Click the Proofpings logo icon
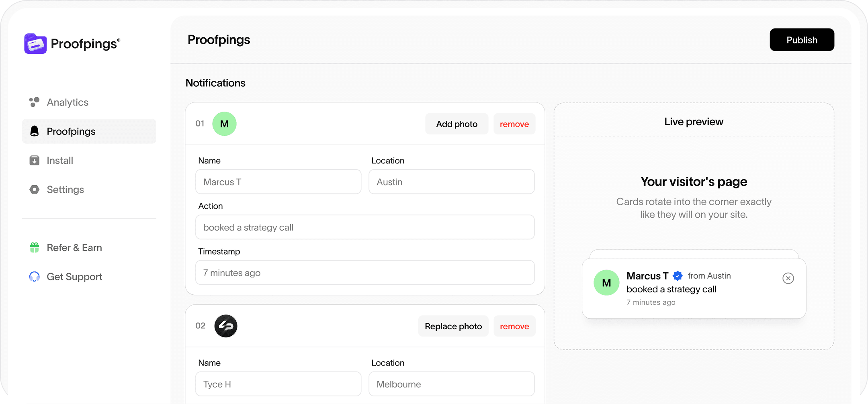 click(35, 43)
